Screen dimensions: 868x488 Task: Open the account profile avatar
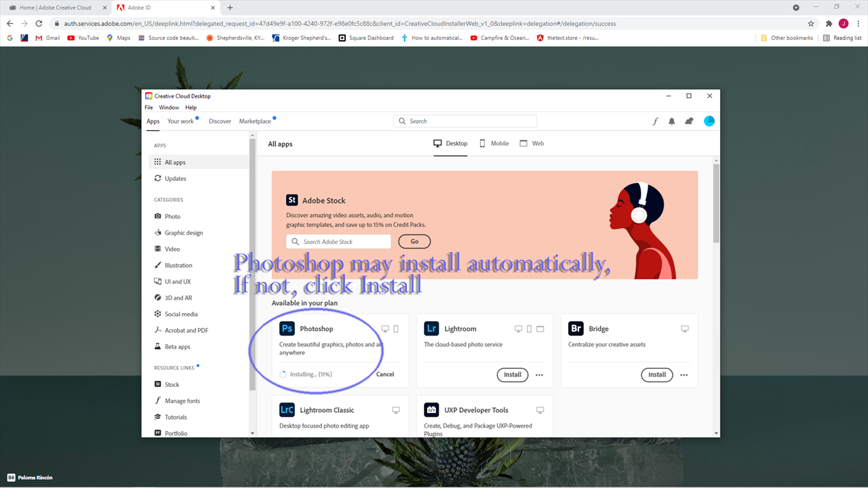click(x=709, y=121)
